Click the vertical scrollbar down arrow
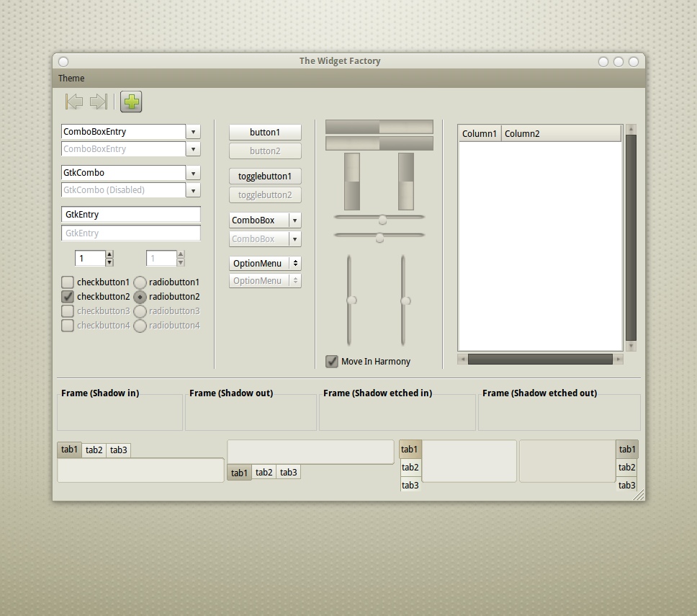697x616 pixels. 631,346
